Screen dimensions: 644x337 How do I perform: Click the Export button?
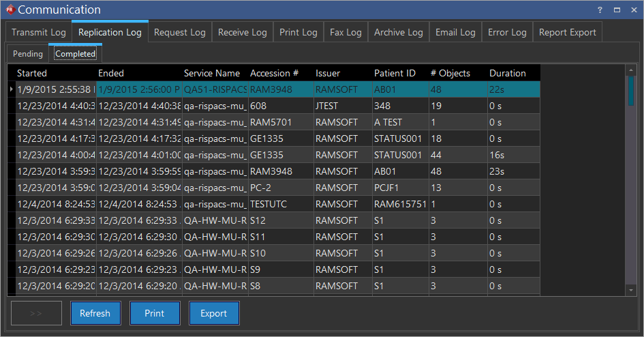(x=214, y=313)
